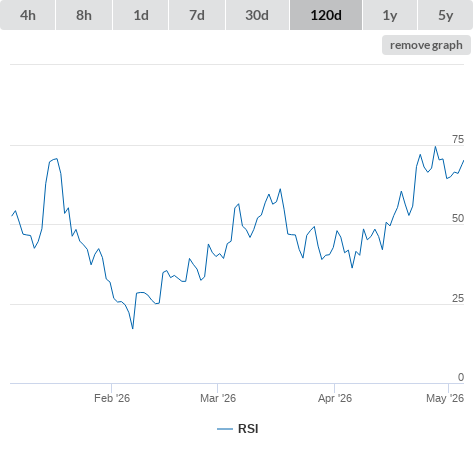Show the 1d chart range
Screen dimensions: 474x455
141,15
